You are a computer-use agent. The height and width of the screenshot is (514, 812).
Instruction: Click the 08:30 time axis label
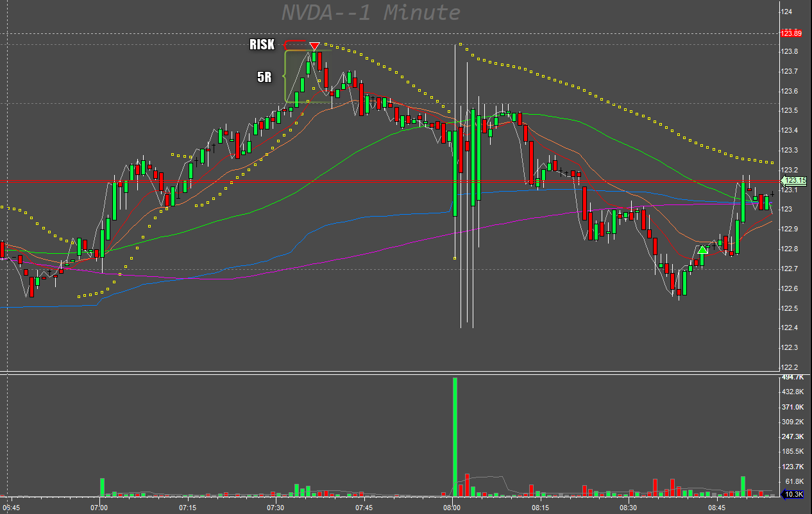coord(629,508)
